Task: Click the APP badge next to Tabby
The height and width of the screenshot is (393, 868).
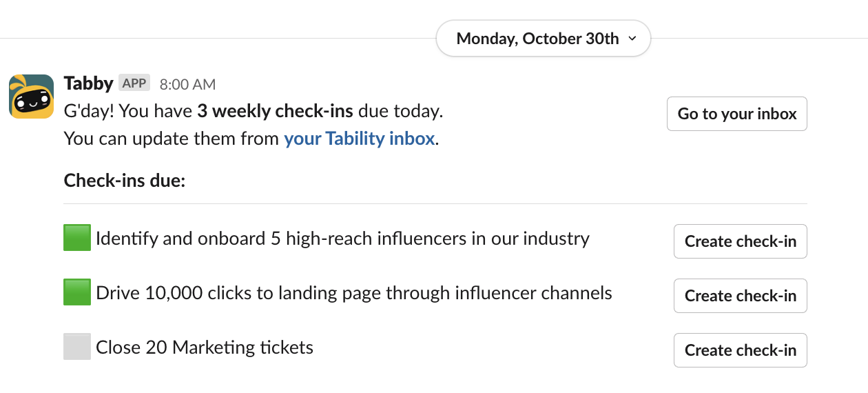Action: pyautogui.click(x=134, y=83)
